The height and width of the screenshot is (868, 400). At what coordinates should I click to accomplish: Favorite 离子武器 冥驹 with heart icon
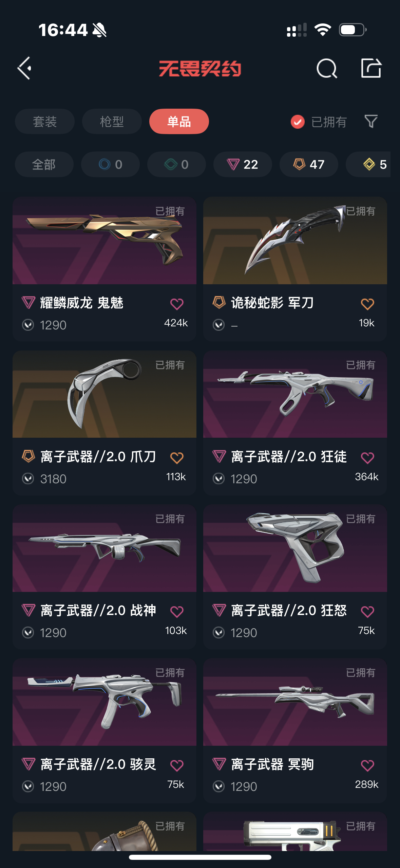tap(367, 765)
